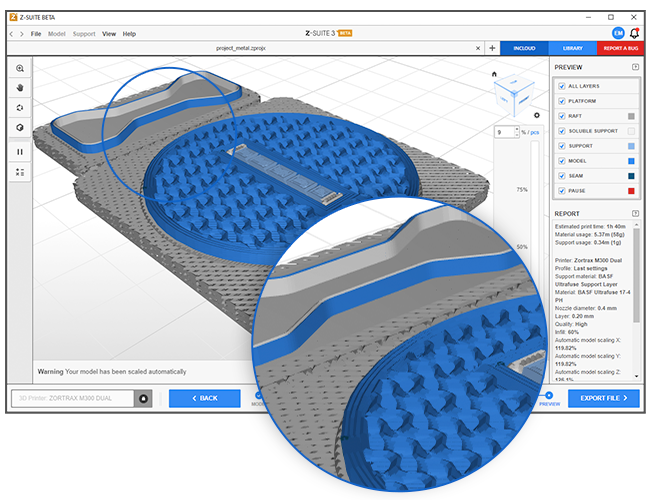Add a new project tab with plus
The image size is (650, 500).
point(492,48)
